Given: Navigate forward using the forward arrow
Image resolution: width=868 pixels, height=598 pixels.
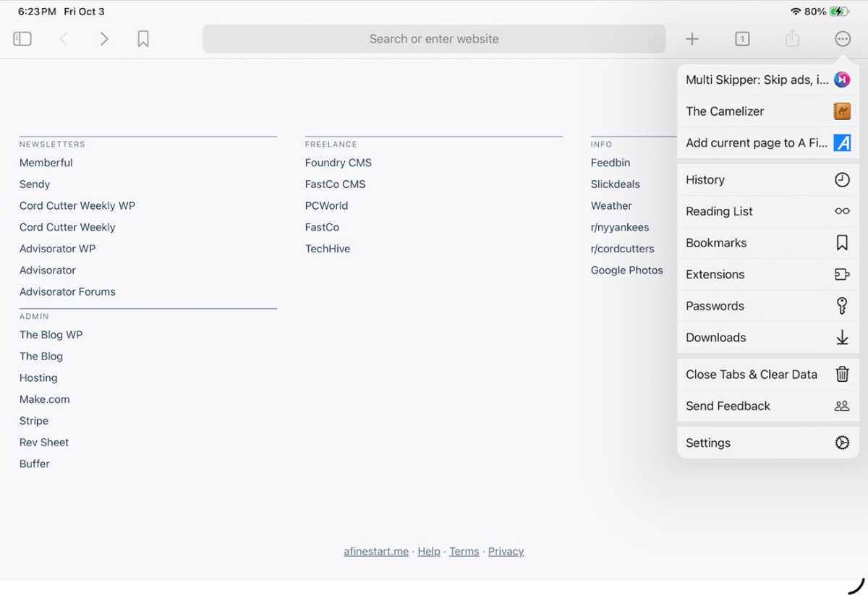Looking at the screenshot, I should point(103,38).
